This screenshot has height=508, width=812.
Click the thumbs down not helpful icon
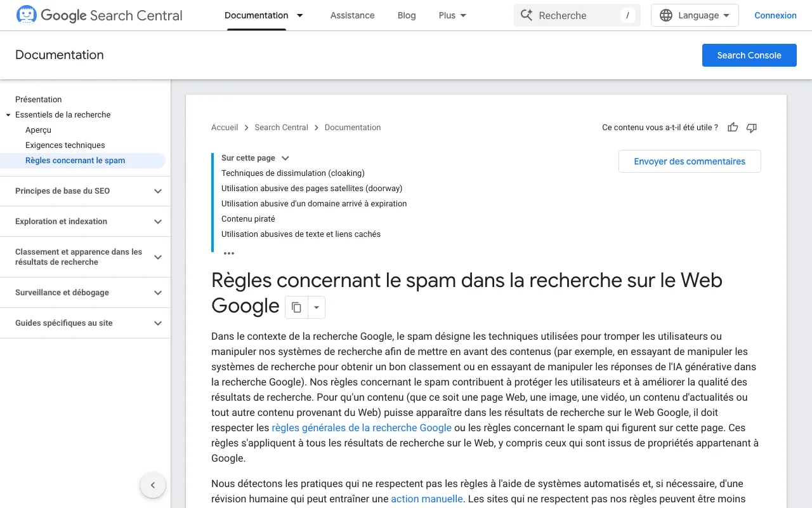point(752,128)
